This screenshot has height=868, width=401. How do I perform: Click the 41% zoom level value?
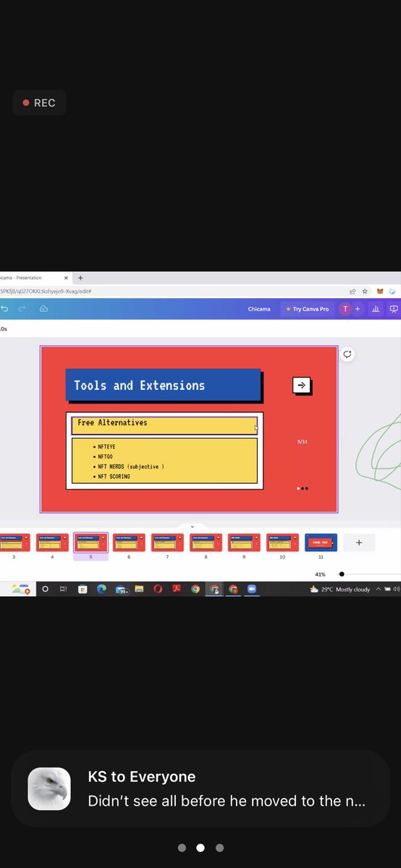point(320,574)
